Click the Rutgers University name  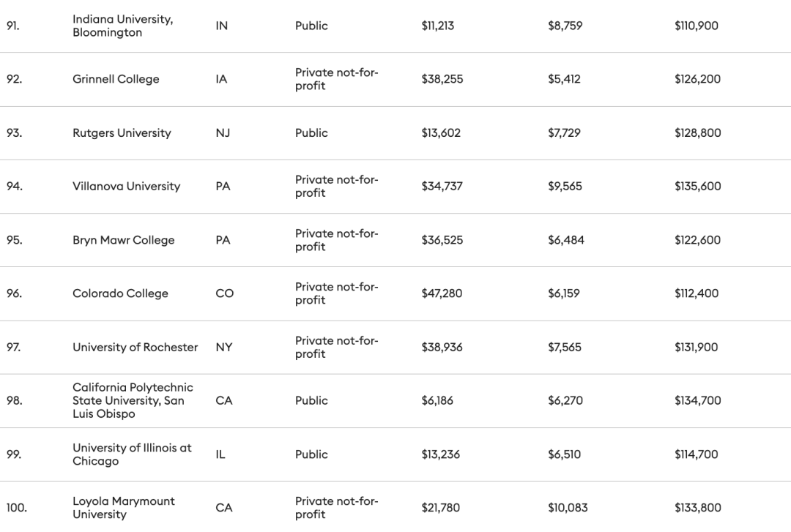coord(122,132)
